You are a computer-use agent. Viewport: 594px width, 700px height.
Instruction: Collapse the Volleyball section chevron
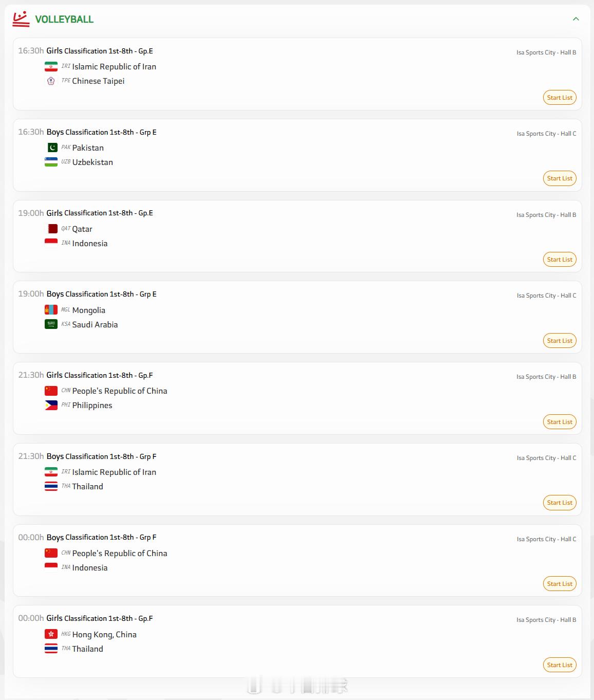pyautogui.click(x=576, y=19)
